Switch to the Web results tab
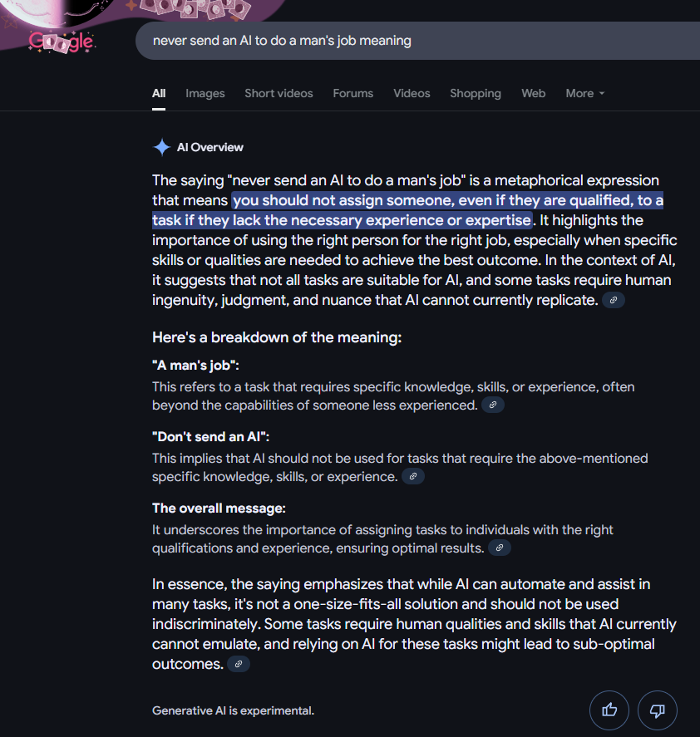 (533, 93)
